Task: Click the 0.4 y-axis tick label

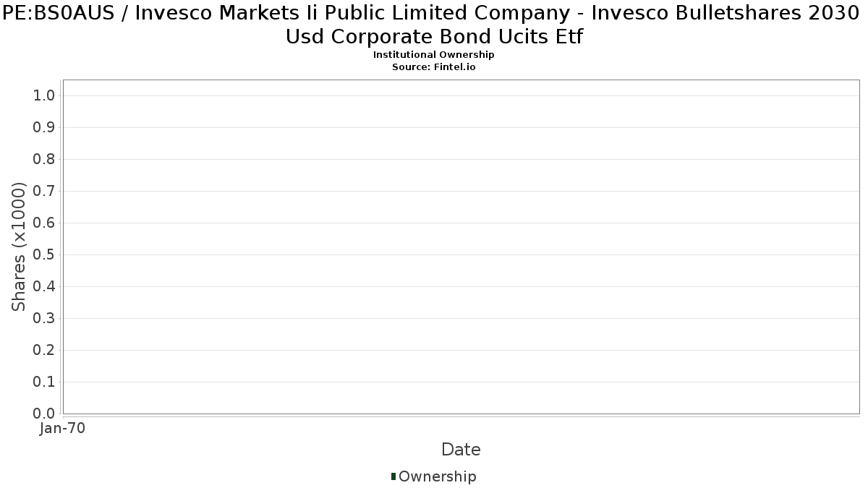Action: [x=45, y=287]
